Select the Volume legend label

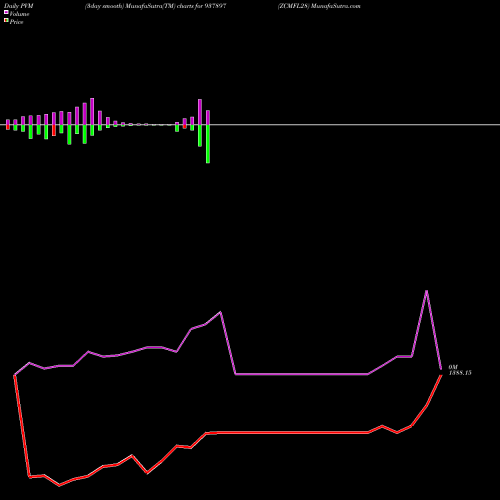tap(19, 14)
